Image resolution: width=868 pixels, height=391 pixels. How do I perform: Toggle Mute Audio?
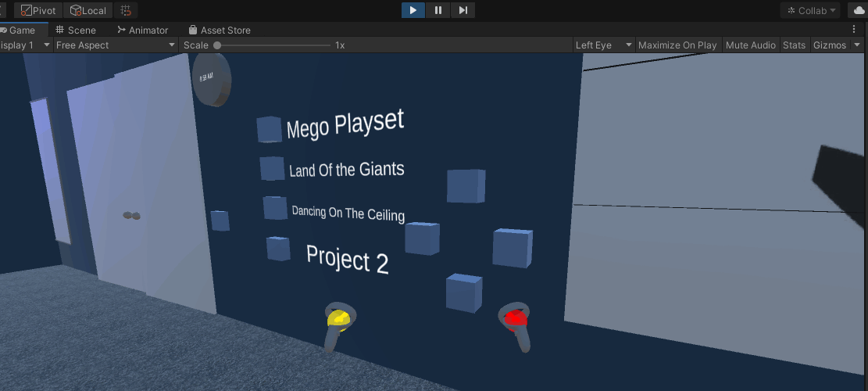coord(750,45)
